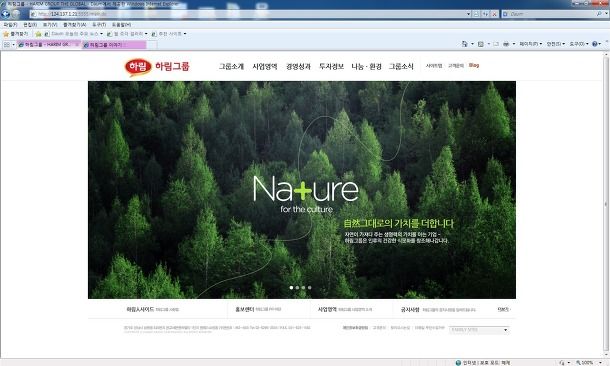Image resolution: width=610 pixels, height=366 pixels.
Task: Click the vertical page scrollbar
Action: point(606,204)
